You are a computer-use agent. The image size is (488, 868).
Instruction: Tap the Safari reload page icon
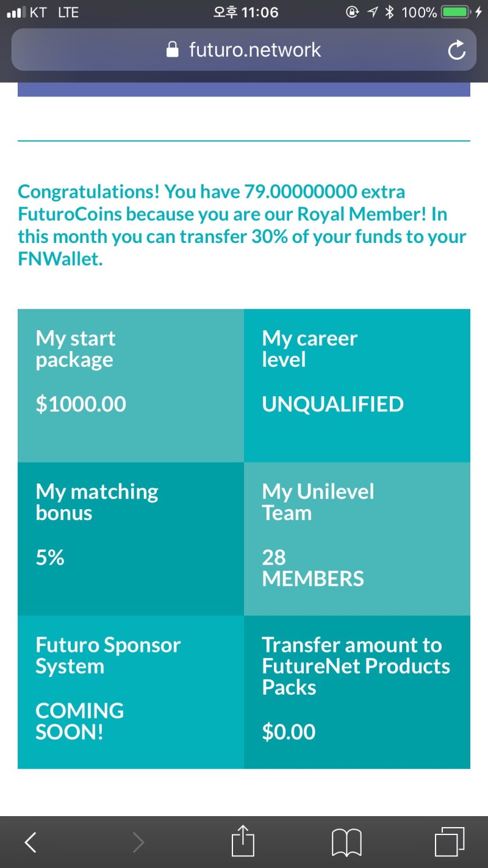(456, 50)
